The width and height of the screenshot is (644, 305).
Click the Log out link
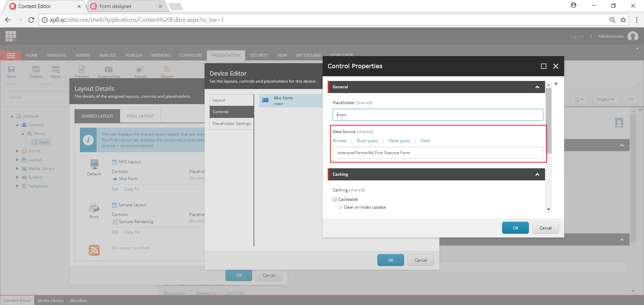tap(577, 36)
